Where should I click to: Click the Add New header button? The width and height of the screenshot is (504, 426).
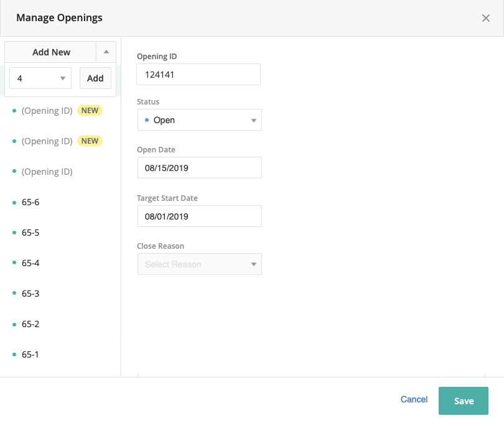51,52
